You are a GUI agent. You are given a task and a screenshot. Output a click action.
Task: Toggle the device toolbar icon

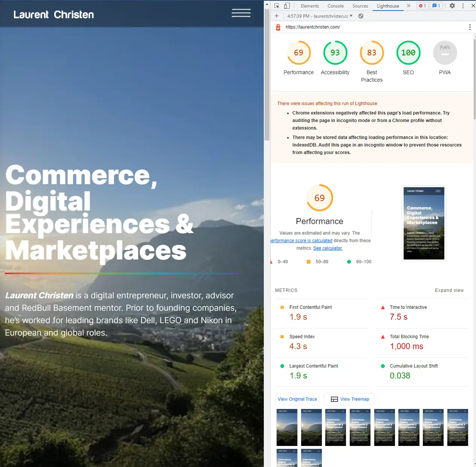point(287,6)
